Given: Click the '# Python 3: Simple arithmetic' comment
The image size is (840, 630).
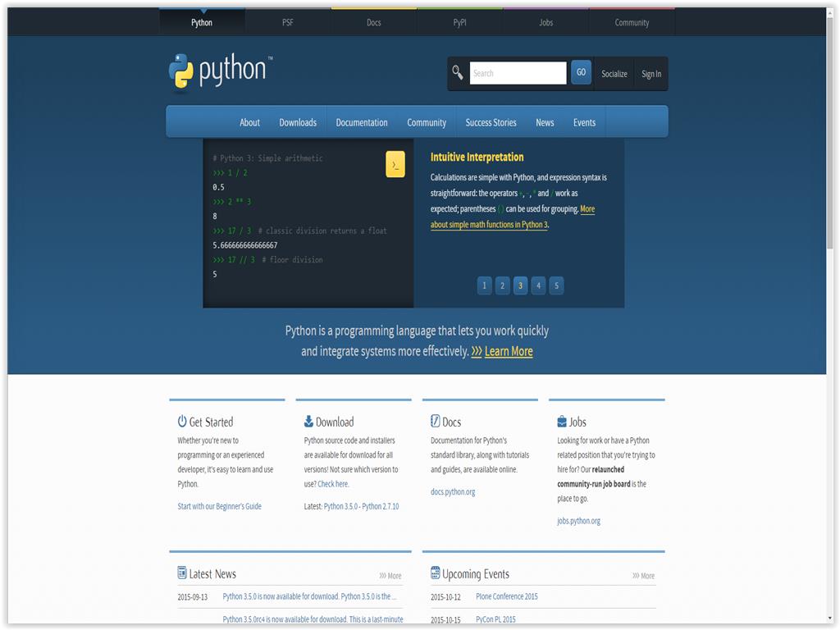Looking at the screenshot, I should (x=267, y=158).
